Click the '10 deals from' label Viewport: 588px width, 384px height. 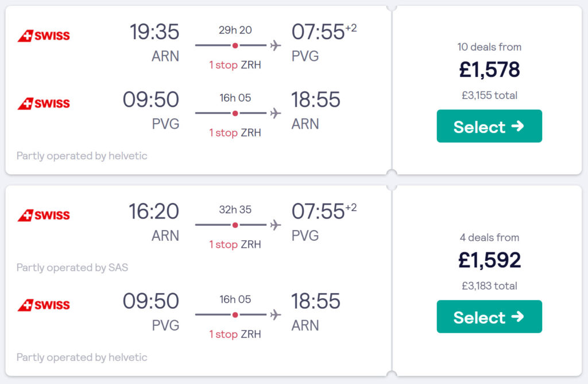click(x=489, y=47)
